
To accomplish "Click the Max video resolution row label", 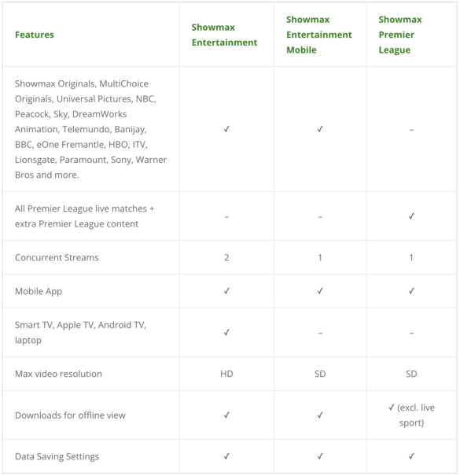I will (58, 374).
